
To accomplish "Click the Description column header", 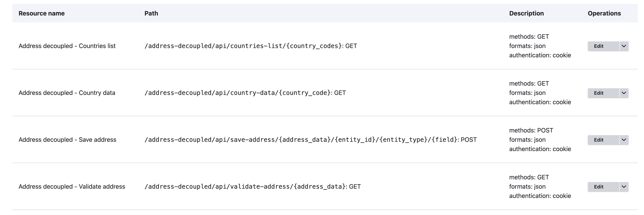I will coord(526,13).
